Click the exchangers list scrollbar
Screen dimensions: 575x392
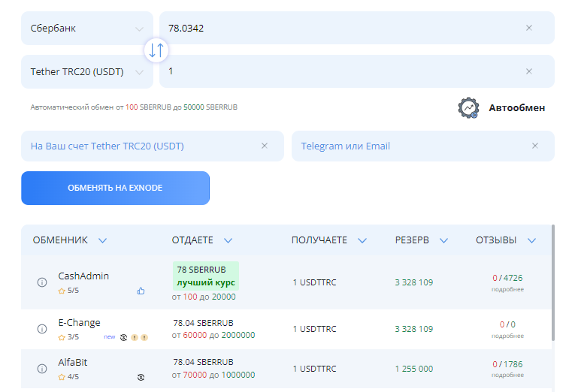(553, 283)
